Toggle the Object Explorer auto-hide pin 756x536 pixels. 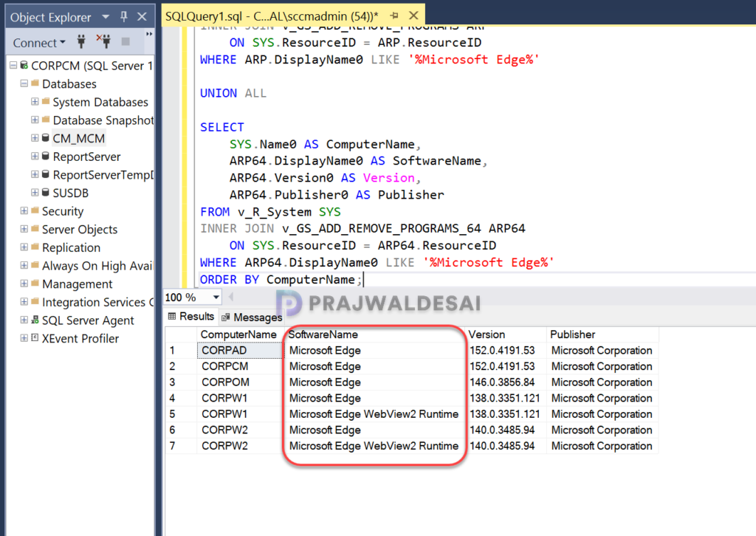124,16
